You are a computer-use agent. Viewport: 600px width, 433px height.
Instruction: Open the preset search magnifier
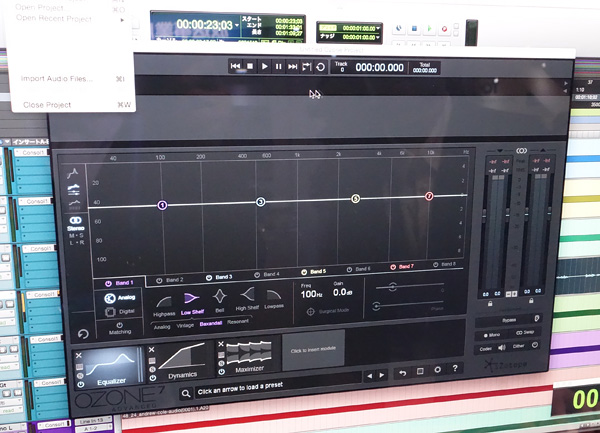click(x=186, y=393)
